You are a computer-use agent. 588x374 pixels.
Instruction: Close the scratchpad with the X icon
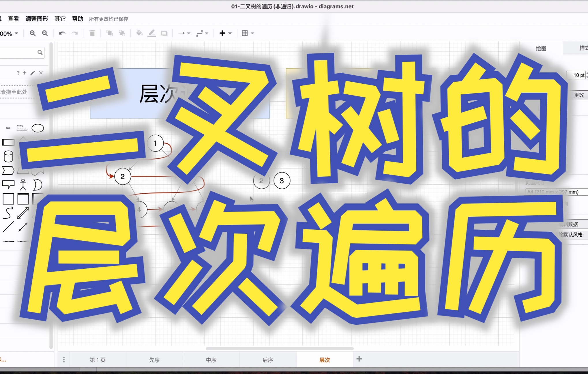point(41,73)
